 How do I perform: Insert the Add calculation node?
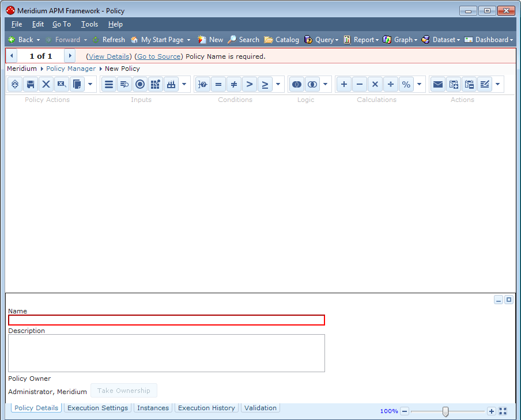(x=344, y=84)
